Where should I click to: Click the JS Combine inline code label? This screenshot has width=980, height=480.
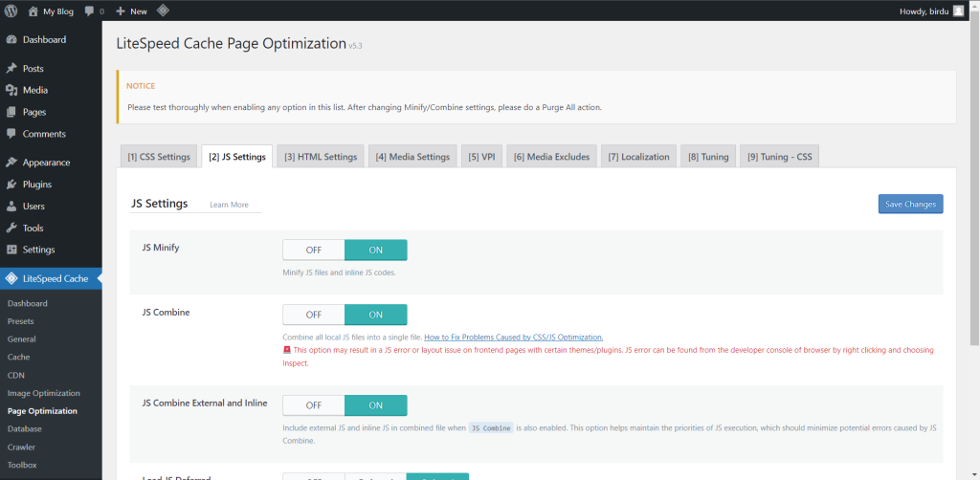[x=491, y=428]
